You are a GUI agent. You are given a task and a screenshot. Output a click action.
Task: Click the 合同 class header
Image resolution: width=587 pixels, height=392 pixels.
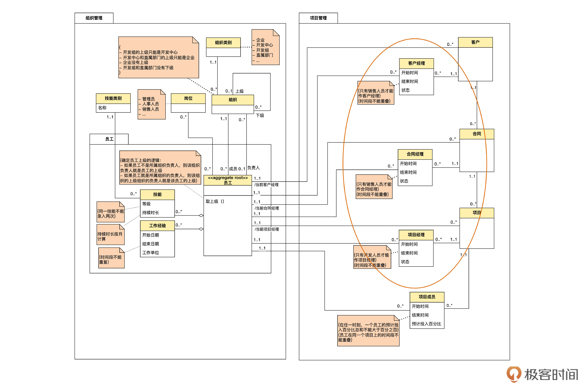pyautogui.click(x=477, y=134)
